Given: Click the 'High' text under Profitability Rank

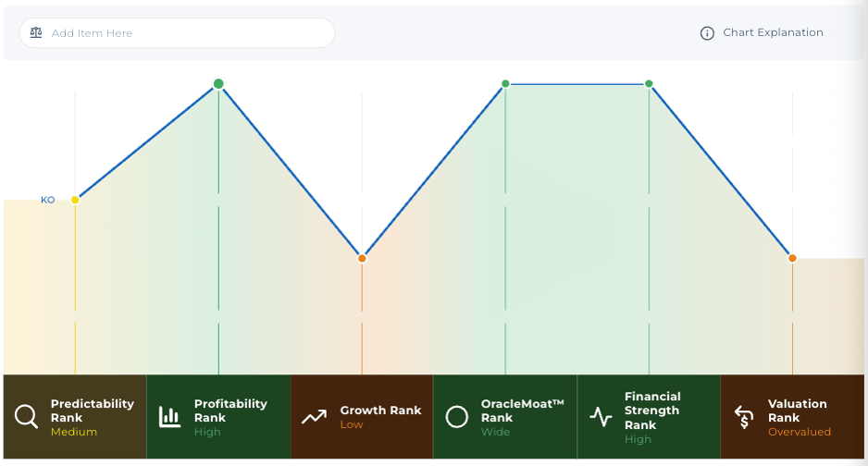Looking at the screenshot, I should (207, 433).
